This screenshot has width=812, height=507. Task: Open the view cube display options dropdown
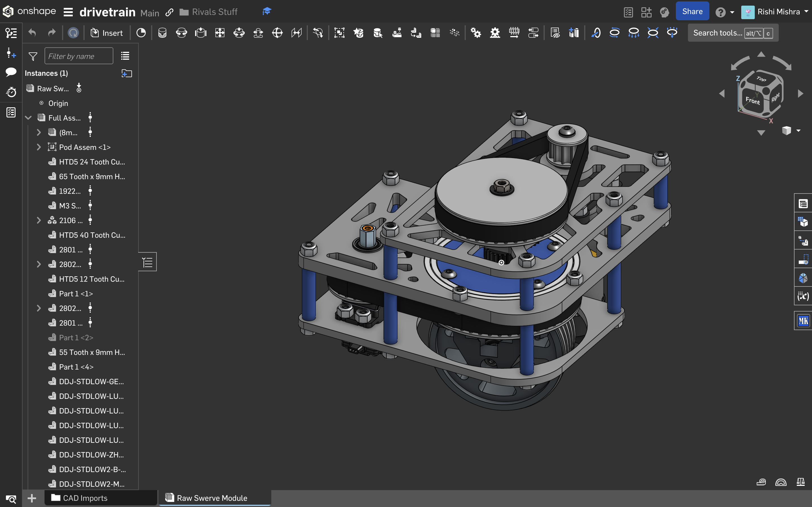coord(798,130)
